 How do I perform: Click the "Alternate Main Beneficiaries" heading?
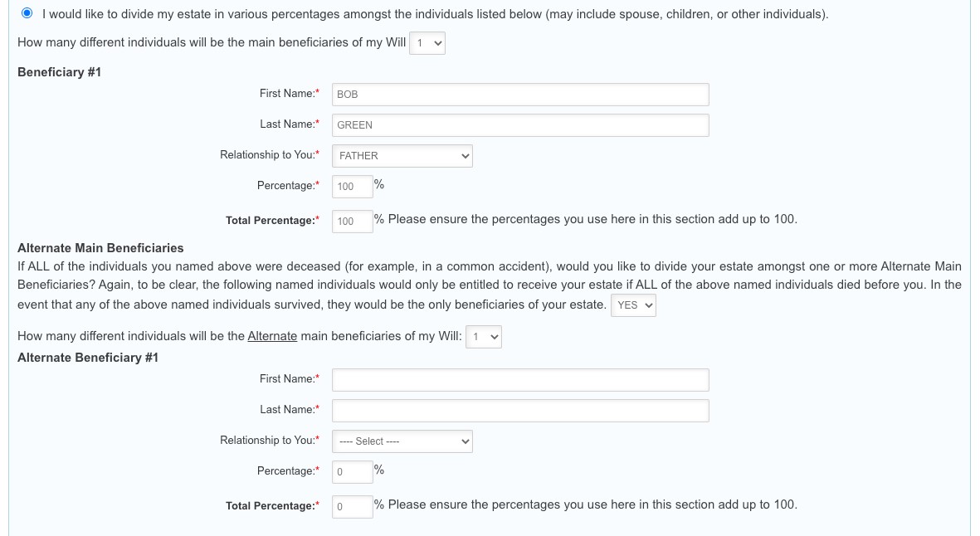pos(100,247)
